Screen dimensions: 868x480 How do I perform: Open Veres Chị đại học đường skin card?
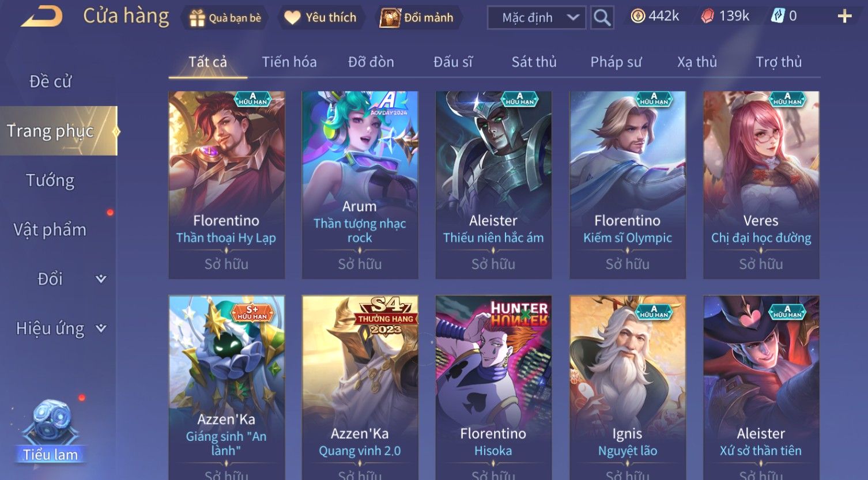pos(761,185)
